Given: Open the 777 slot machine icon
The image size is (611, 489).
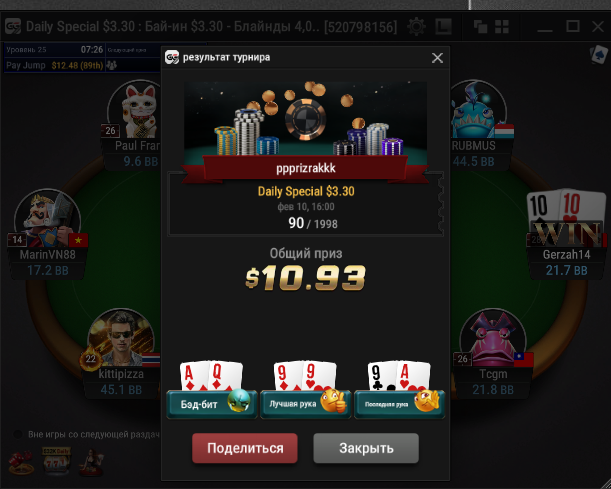Looking at the screenshot, I should click(57, 461).
